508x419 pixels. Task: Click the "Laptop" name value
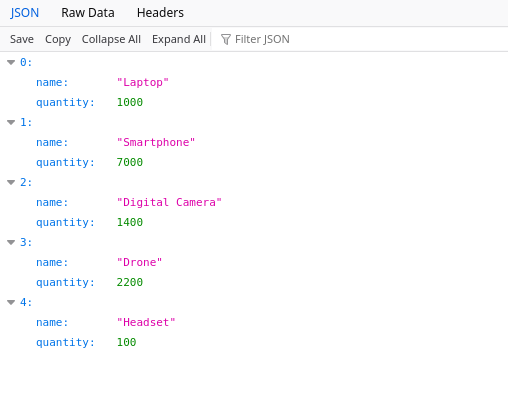(143, 82)
